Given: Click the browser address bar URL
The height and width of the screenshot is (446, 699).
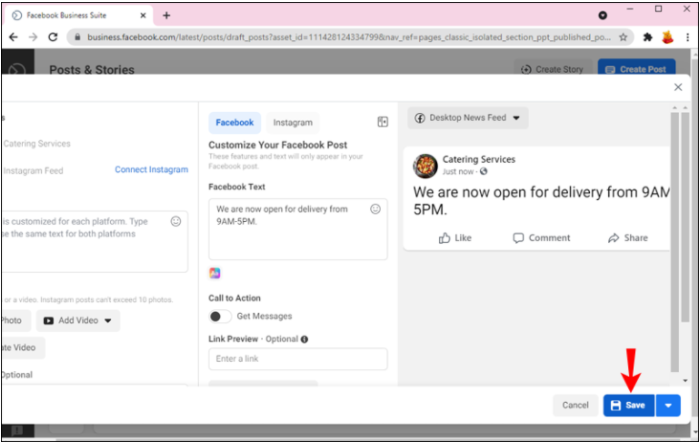Looking at the screenshot, I should (x=349, y=37).
